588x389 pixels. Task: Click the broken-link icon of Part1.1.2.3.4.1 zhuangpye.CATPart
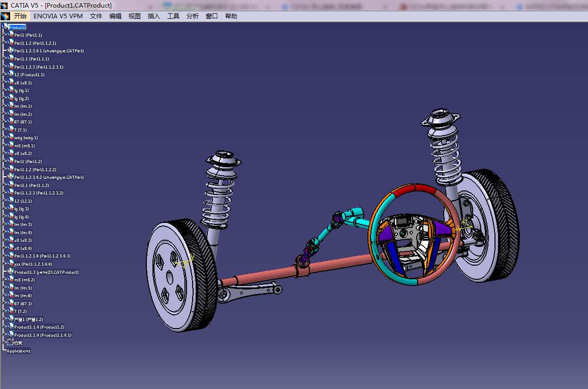[11, 50]
